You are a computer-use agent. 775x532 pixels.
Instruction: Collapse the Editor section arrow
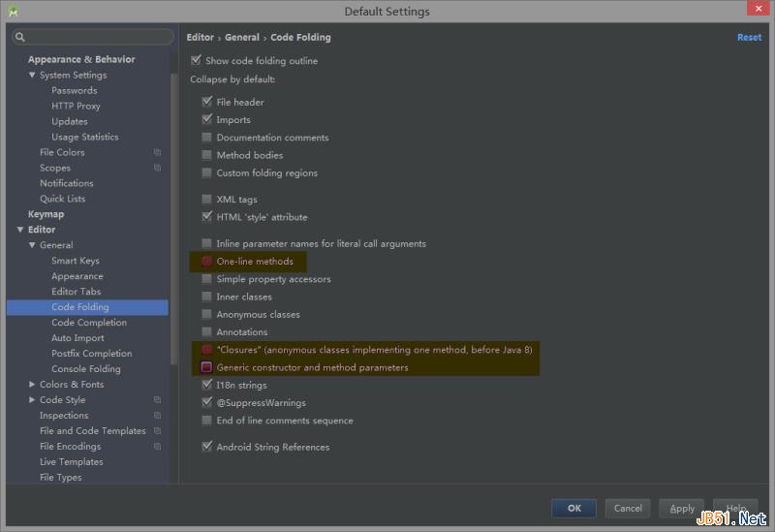(x=20, y=230)
